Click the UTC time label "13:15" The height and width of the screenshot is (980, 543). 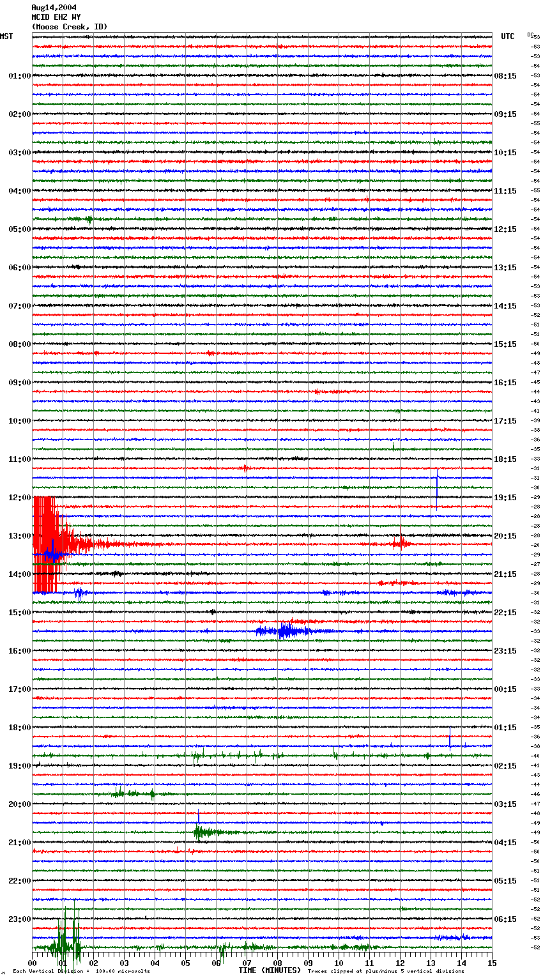(505, 268)
